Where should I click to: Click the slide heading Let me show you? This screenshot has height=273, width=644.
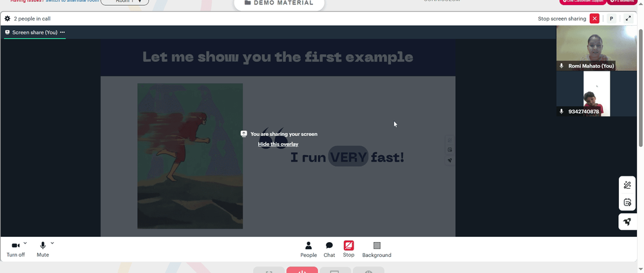(278, 57)
